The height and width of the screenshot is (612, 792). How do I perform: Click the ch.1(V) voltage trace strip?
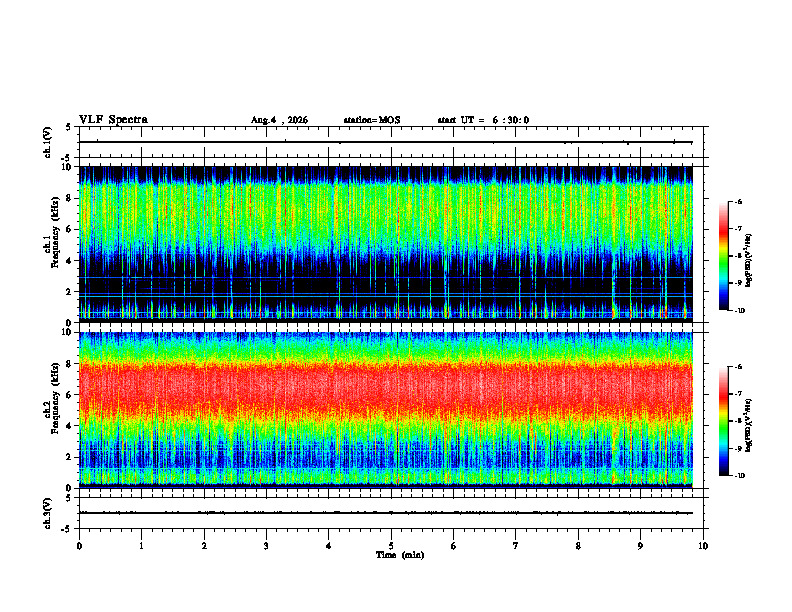[x=385, y=142]
